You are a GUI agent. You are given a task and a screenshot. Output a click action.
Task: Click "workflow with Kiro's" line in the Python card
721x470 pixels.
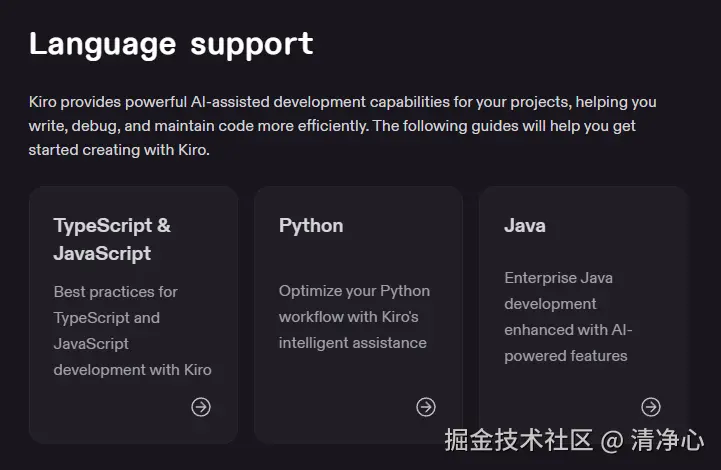[x=348, y=317]
